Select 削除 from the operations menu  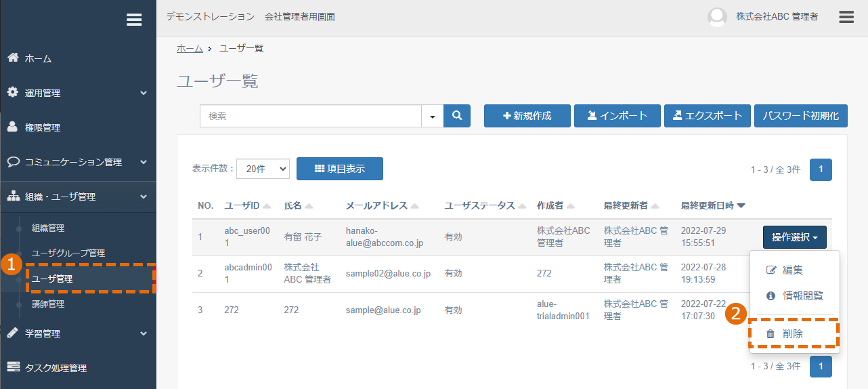(794, 334)
